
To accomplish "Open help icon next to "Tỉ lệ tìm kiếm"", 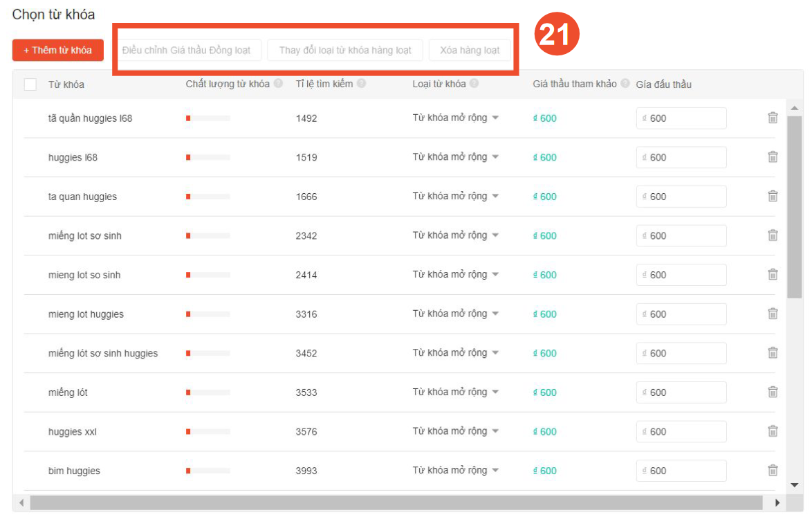I will tap(363, 83).
